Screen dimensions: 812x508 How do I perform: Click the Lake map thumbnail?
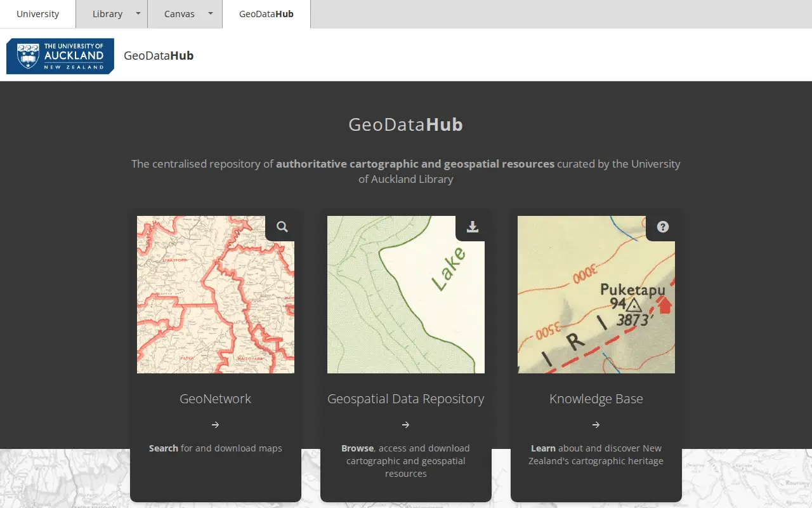click(x=406, y=295)
